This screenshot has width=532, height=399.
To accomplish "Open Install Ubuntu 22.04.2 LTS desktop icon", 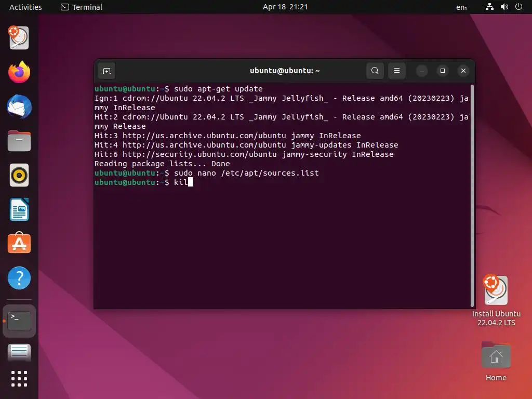I will (496, 301).
